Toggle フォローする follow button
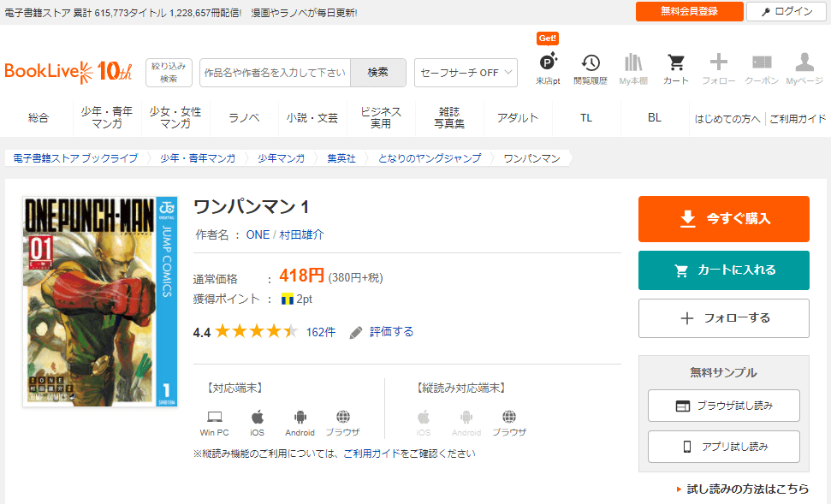Viewport: 831px width, 504px height. coord(723,318)
